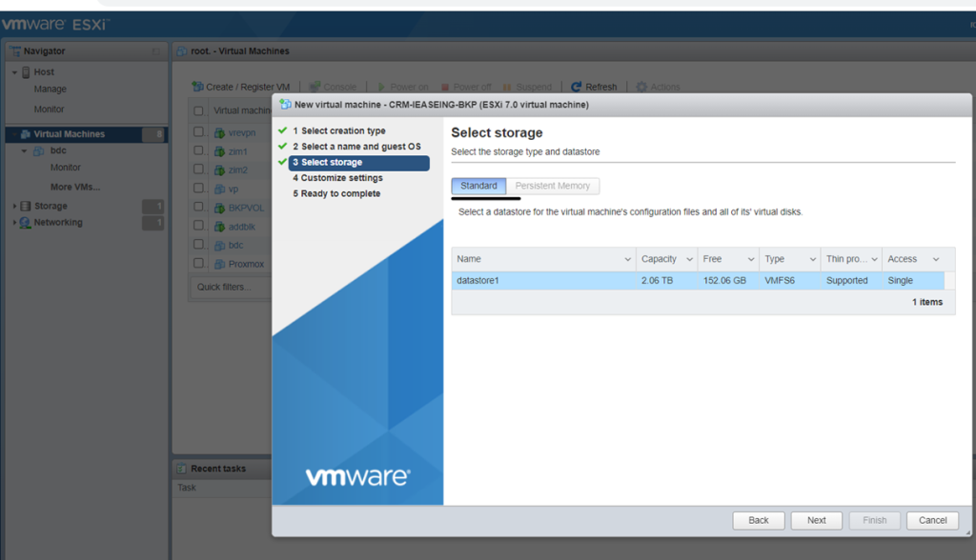Click the Cancel button in the wizard

[932, 520]
